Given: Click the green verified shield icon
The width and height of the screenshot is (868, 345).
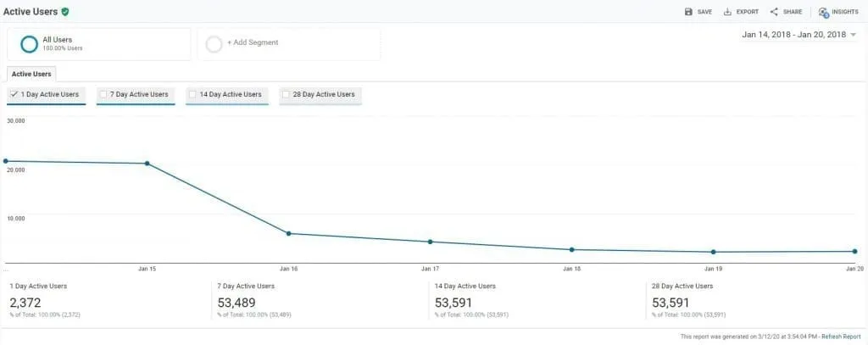Looking at the screenshot, I should [65, 12].
